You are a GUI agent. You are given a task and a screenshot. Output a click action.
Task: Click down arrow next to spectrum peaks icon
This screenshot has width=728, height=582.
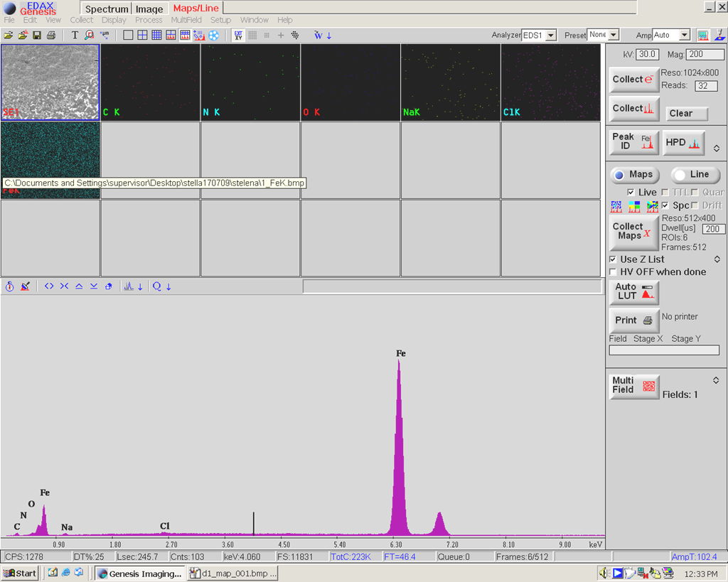(140, 287)
